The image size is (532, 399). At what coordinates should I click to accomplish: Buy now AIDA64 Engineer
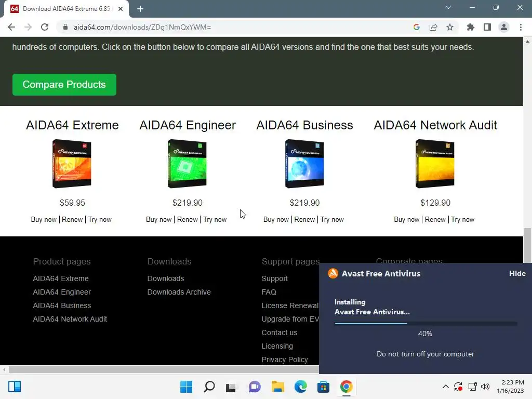(159, 220)
